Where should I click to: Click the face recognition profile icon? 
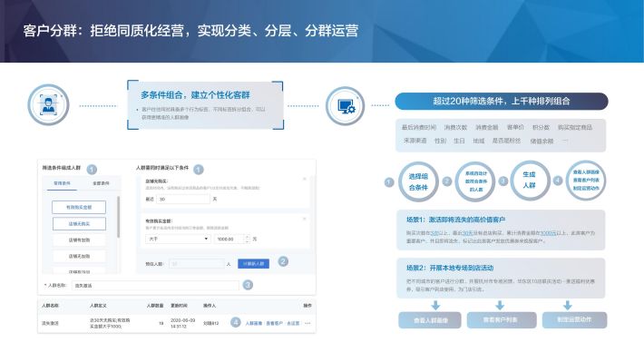[x=48, y=104]
